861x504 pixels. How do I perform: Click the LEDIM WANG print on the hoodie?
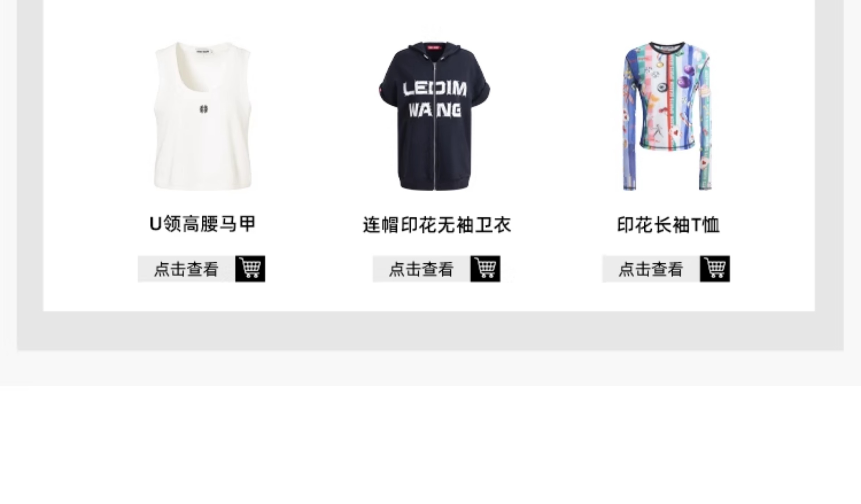[x=435, y=100]
